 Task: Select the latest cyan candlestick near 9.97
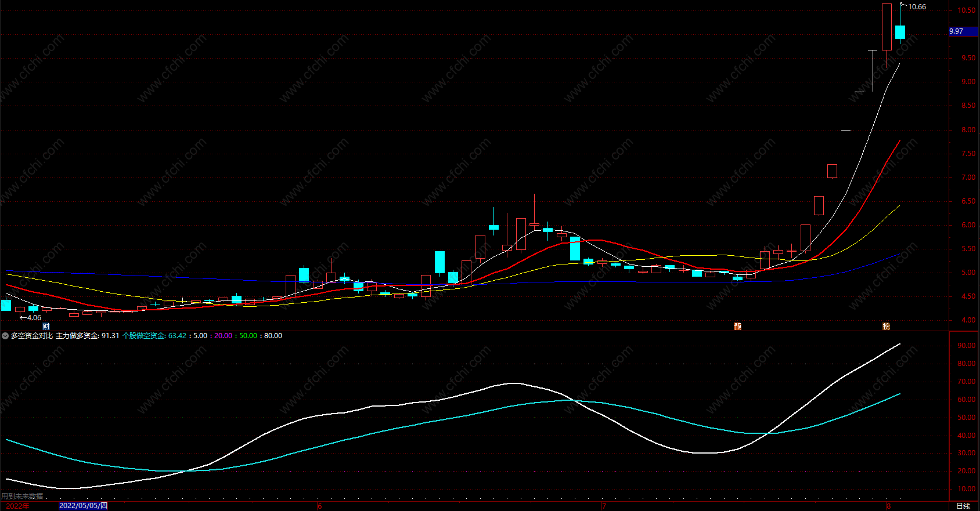click(900, 32)
